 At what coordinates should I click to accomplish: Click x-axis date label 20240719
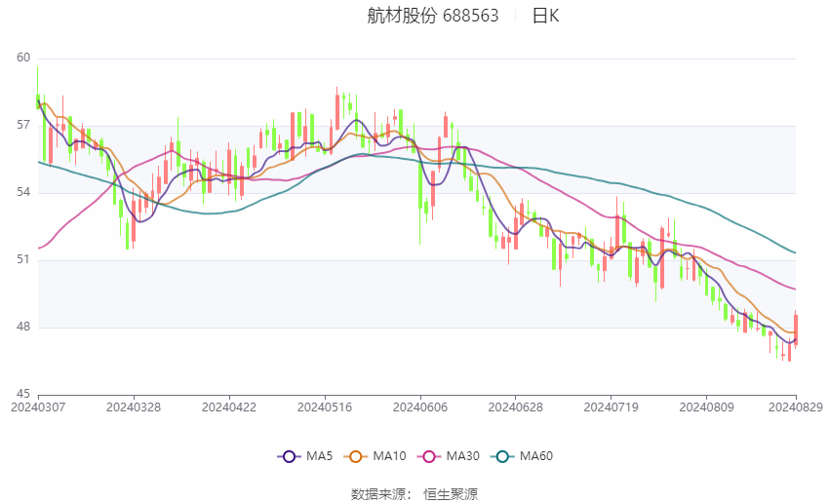point(612,407)
